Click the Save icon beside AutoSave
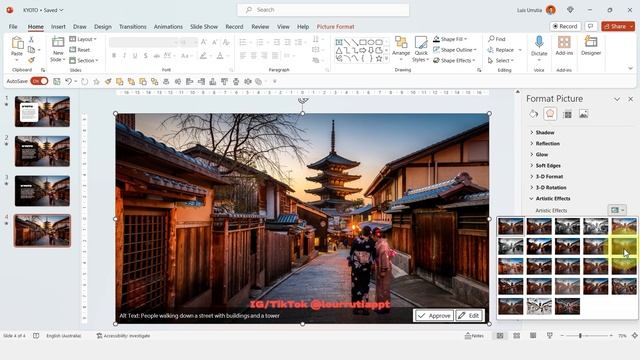 (x=57, y=82)
